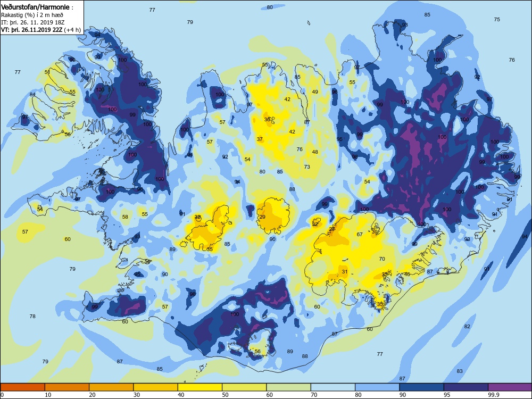Screen dimensions: 532x399
Task: Click the '37' humidity value label
Action: point(260,139)
